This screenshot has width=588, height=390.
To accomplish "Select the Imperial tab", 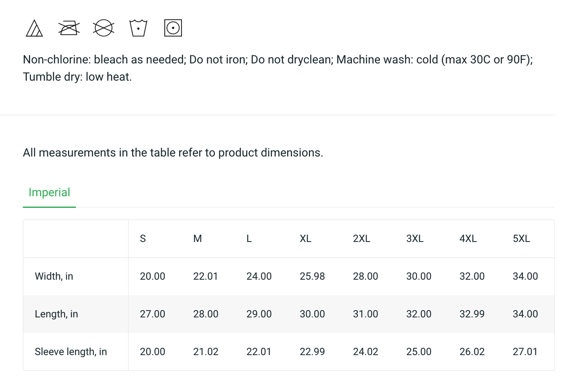I will pos(49,192).
